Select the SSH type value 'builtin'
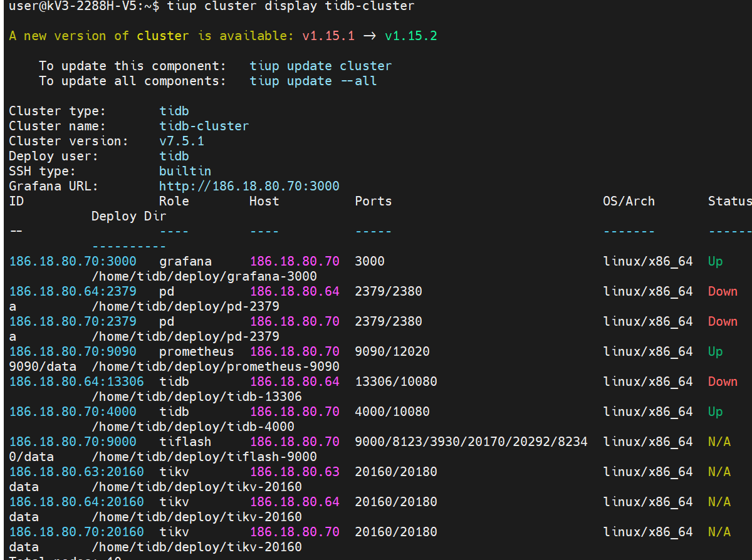The image size is (752, 560). click(x=185, y=171)
